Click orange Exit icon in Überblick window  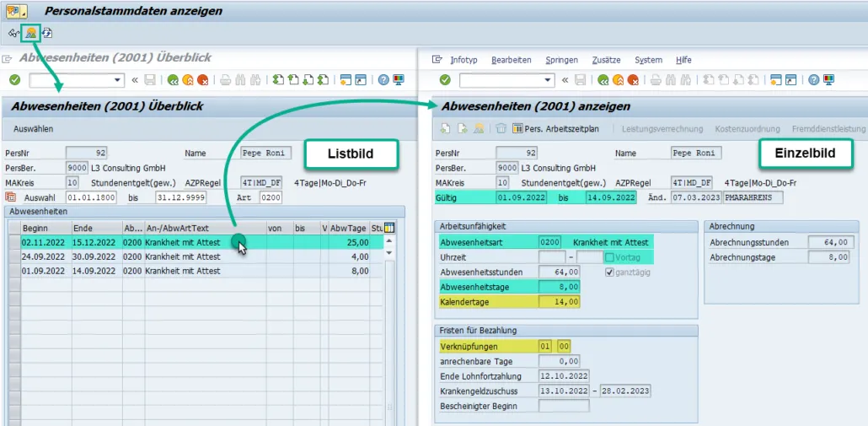[188, 80]
